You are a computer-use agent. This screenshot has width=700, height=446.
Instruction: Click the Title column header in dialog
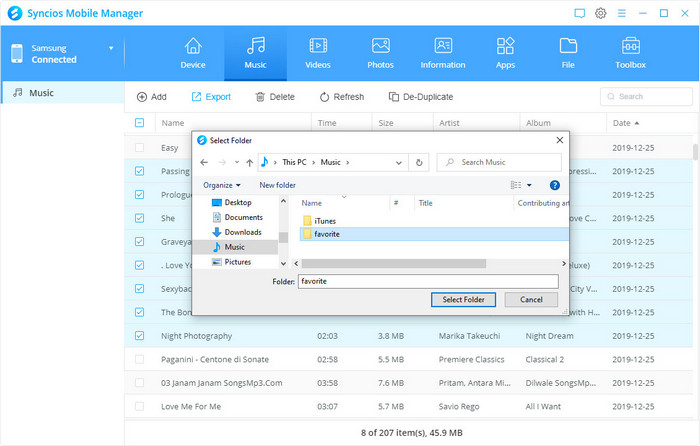pyautogui.click(x=425, y=203)
